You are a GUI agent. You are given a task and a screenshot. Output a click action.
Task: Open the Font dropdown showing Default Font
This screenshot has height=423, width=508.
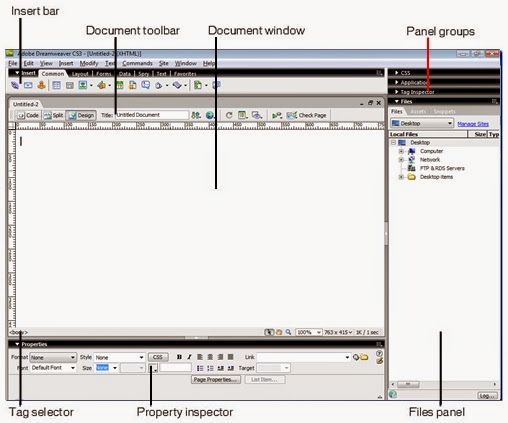pos(53,368)
